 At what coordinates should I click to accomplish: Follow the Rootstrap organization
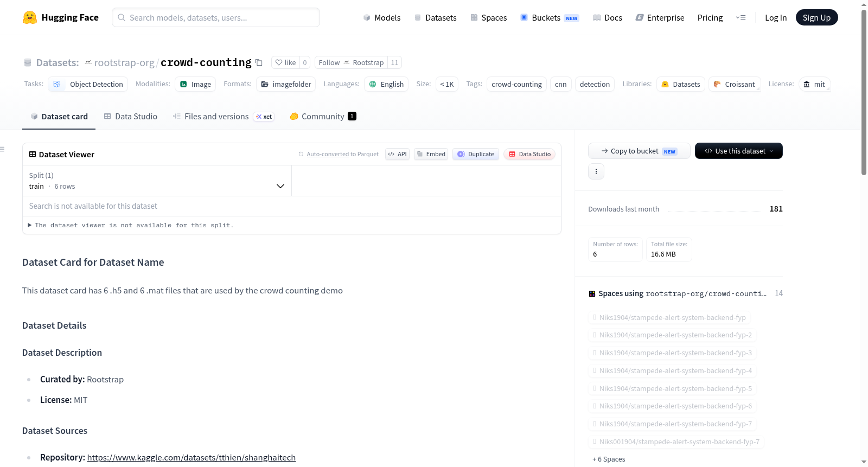point(351,62)
